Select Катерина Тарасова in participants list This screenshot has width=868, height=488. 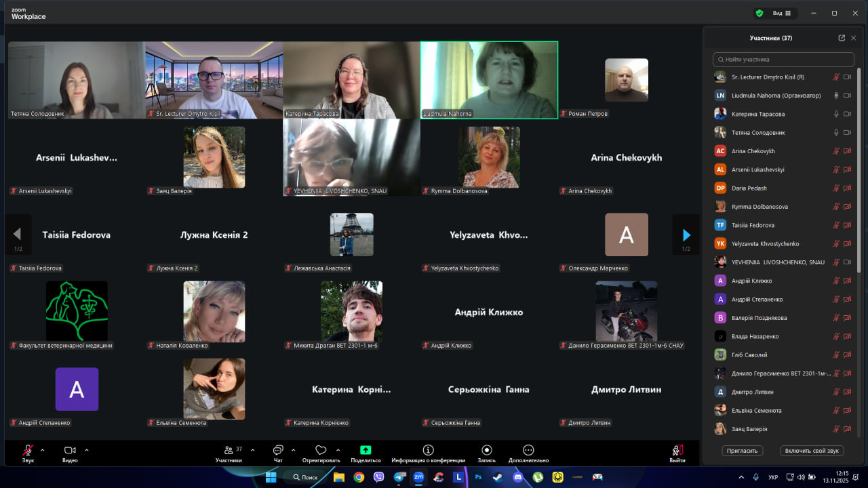[758, 114]
